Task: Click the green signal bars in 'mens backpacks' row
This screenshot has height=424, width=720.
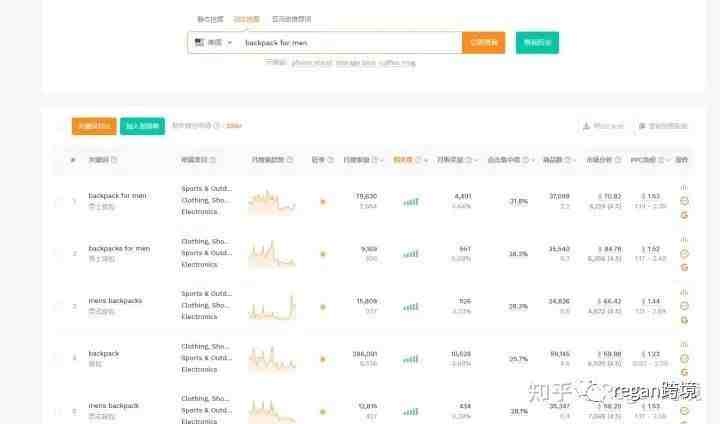Action: pos(411,307)
